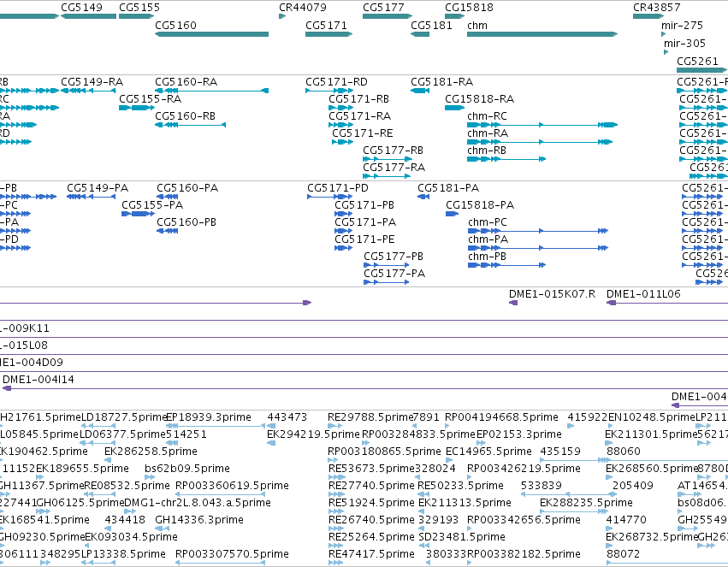Screen dimensions: 728x567
Task: Select the chm gene label
Action: [x=477, y=25]
